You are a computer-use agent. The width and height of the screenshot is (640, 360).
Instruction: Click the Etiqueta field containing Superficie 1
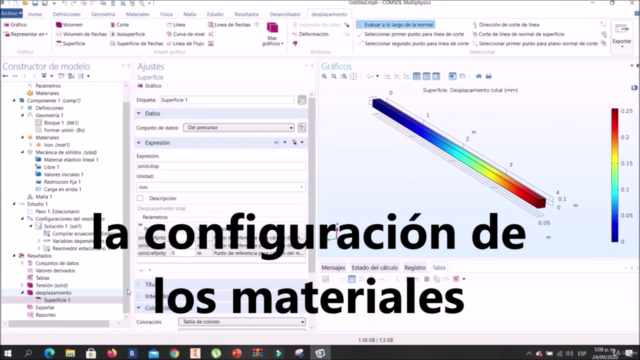point(227,100)
